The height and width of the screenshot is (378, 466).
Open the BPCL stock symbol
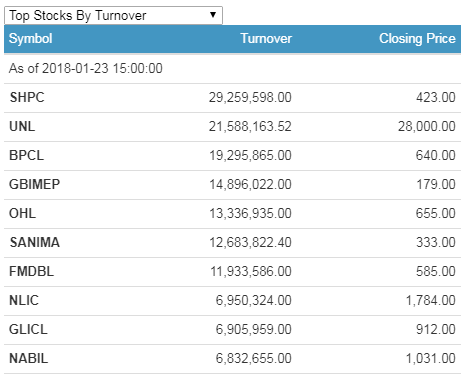pyautogui.click(x=27, y=155)
